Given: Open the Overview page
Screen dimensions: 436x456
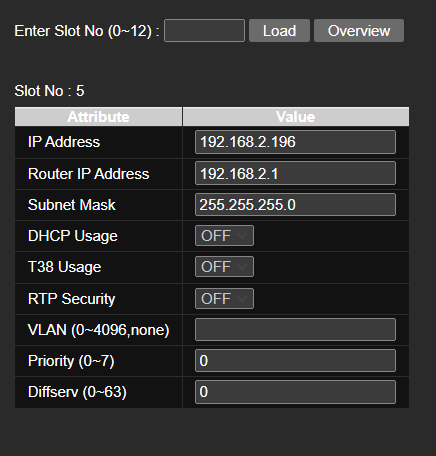Looking at the screenshot, I should (x=359, y=31).
